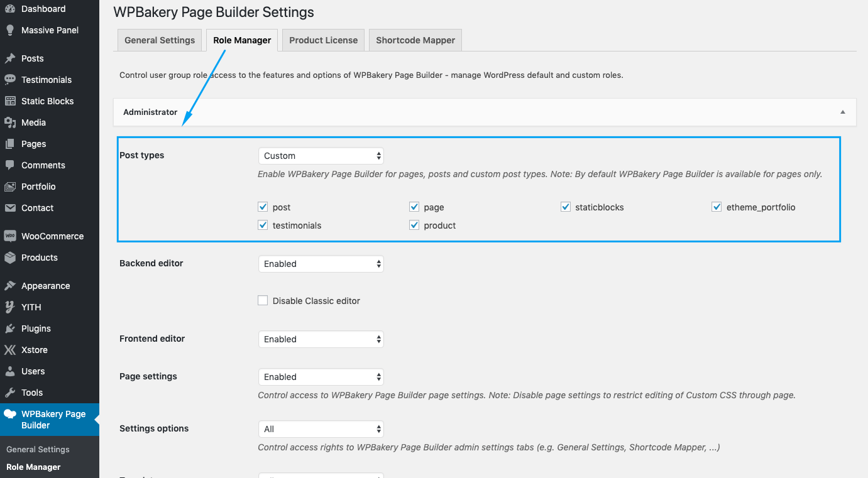Click the Tools wrench icon
Image resolution: width=868 pixels, height=478 pixels.
coord(10,393)
